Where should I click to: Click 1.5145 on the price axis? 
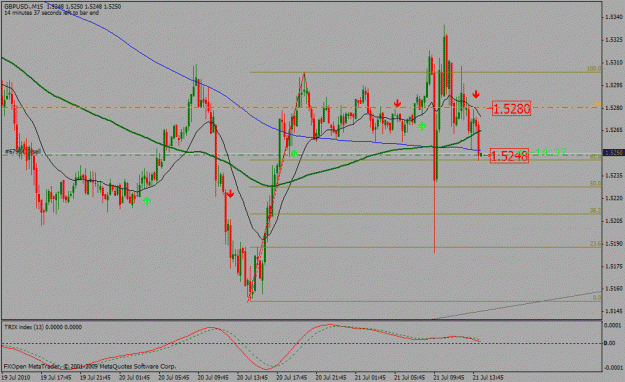click(x=614, y=311)
